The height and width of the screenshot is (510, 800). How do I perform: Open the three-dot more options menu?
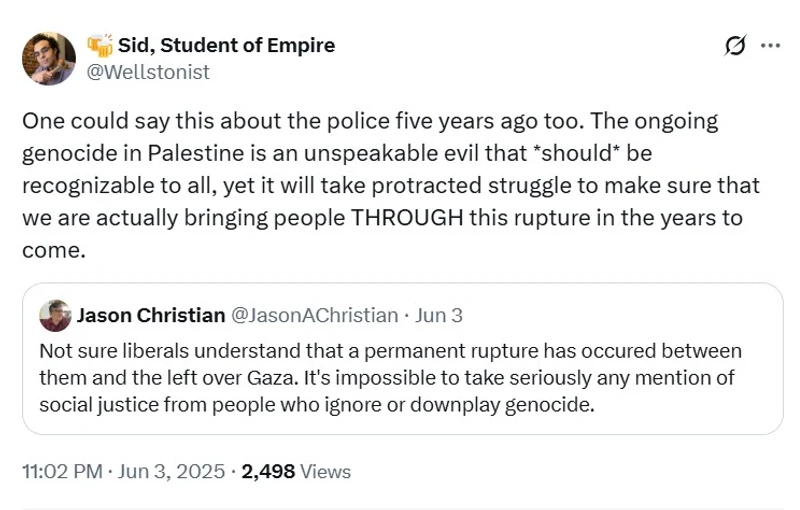point(770,46)
